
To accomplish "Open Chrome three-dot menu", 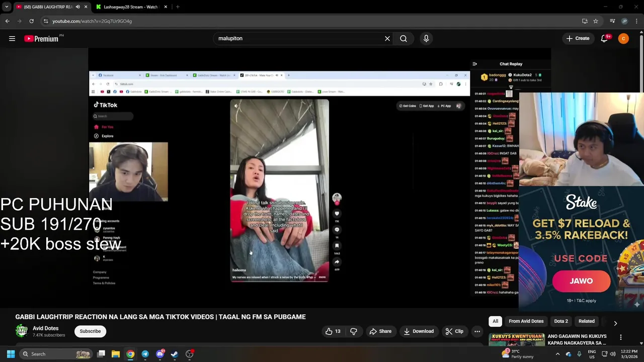I will coord(637,21).
